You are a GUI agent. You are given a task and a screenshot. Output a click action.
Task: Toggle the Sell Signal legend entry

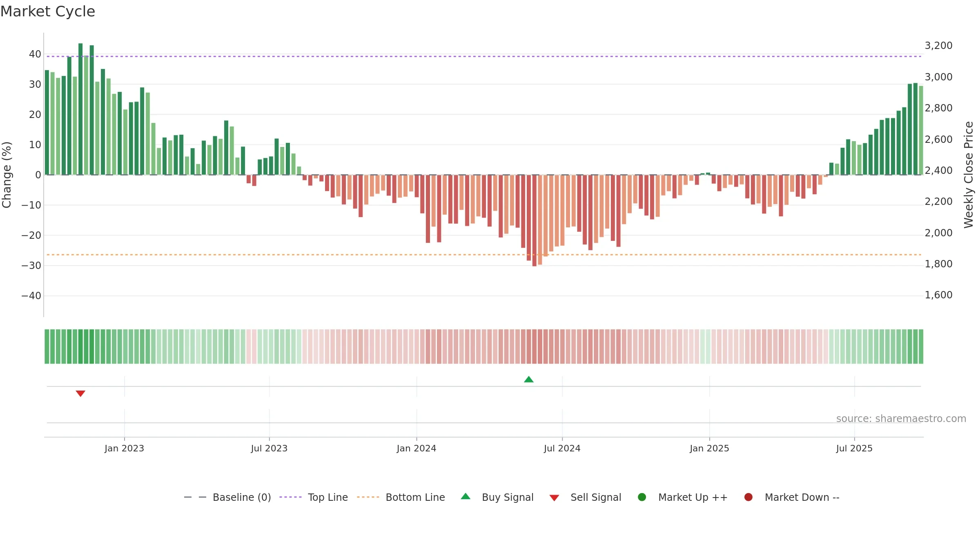coord(585,497)
